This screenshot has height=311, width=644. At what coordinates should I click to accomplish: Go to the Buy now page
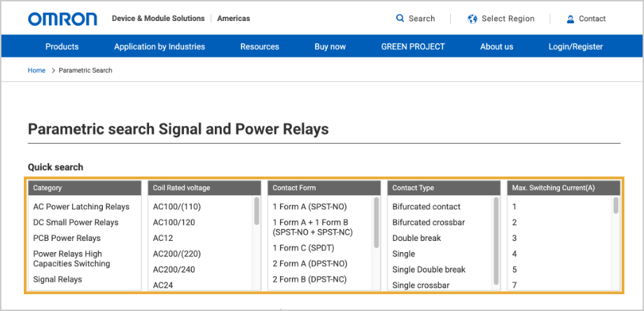(x=330, y=47)
